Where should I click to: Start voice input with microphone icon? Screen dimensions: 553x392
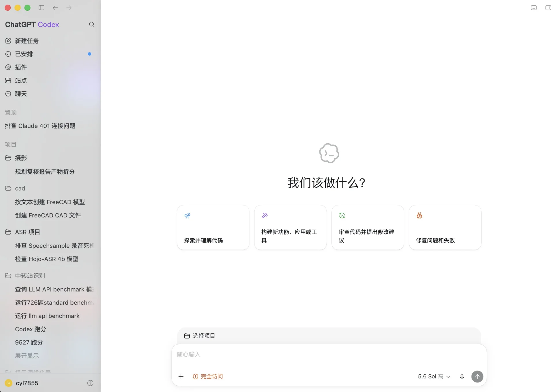pos(462,376)
